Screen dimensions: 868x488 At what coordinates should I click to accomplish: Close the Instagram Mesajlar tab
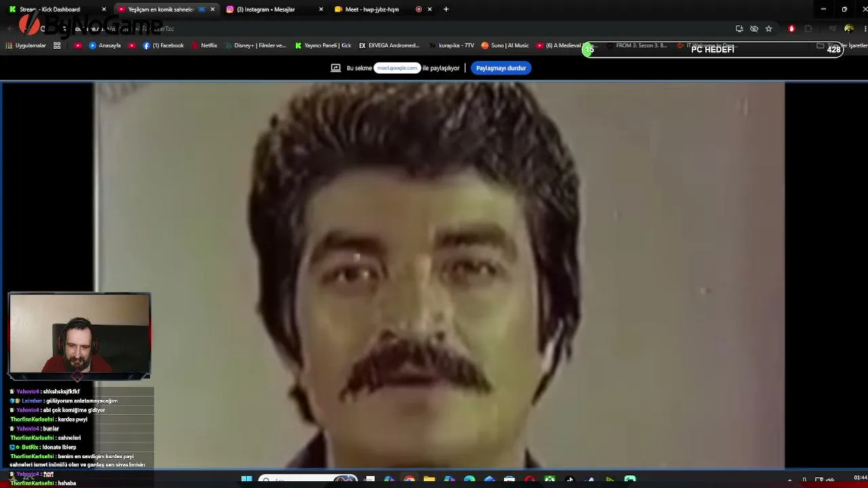pyautogui.click(x=321, y=9)
